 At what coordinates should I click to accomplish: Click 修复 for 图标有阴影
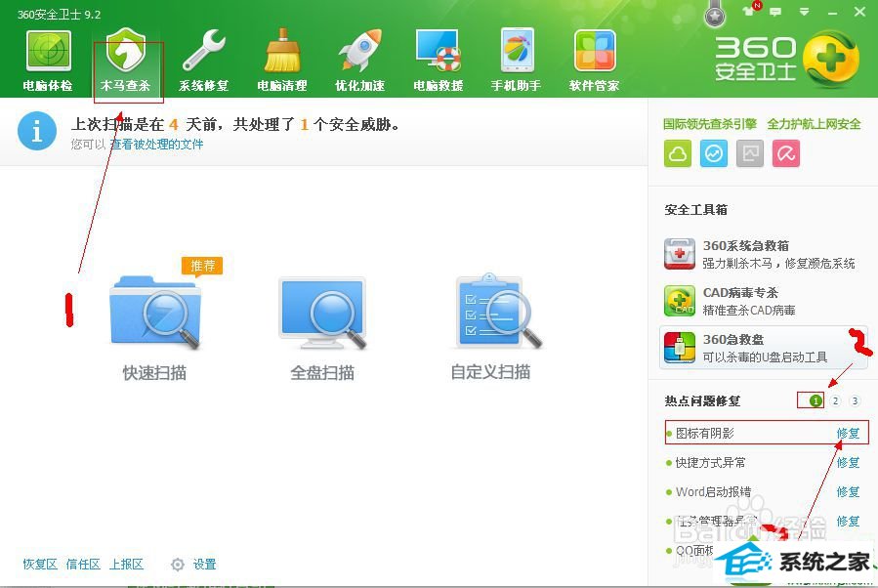pyautogui.click(x=848, y=433)
